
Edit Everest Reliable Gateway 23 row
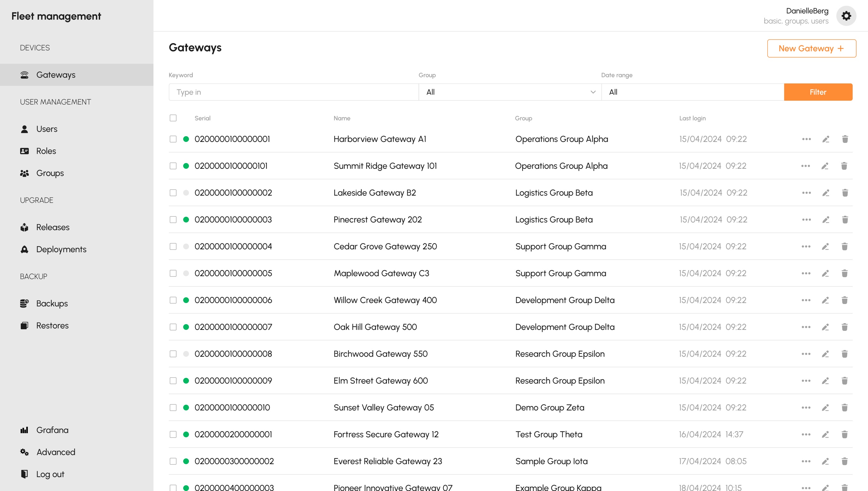tap(825, 461)
